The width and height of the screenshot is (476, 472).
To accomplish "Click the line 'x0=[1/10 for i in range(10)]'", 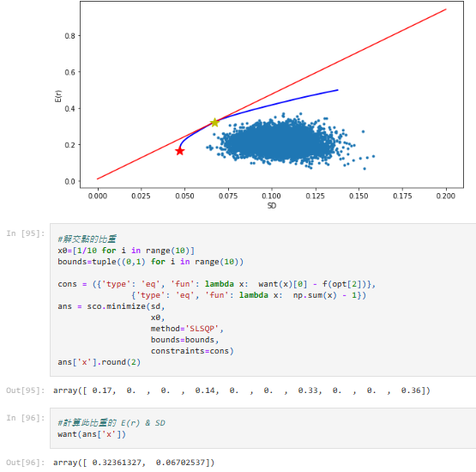I will tap(126, 251).
